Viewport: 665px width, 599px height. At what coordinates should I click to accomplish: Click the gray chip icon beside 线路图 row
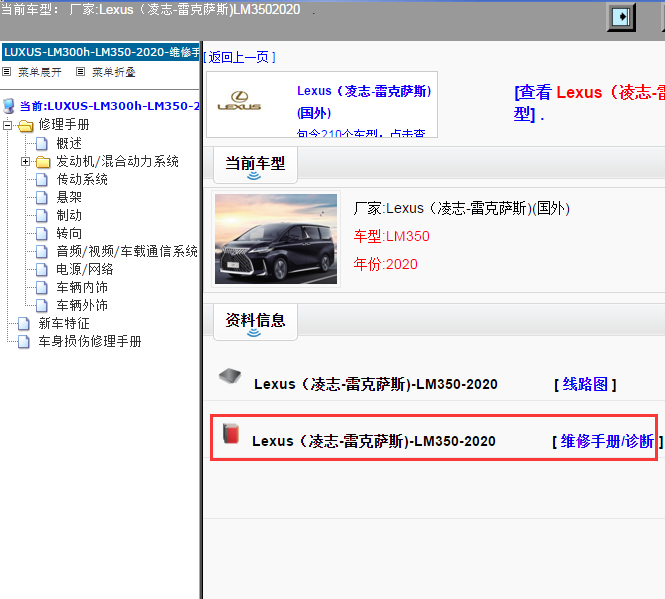pos(230,376)
